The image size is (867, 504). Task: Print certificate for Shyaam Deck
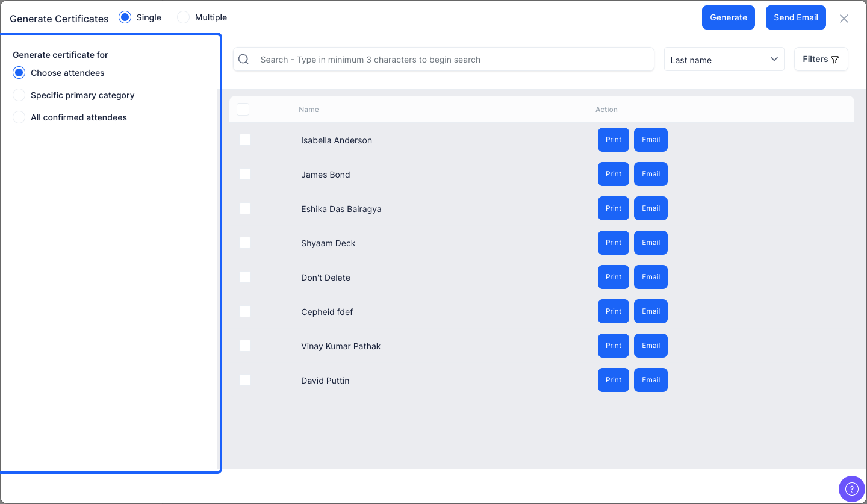coord(614,243)
